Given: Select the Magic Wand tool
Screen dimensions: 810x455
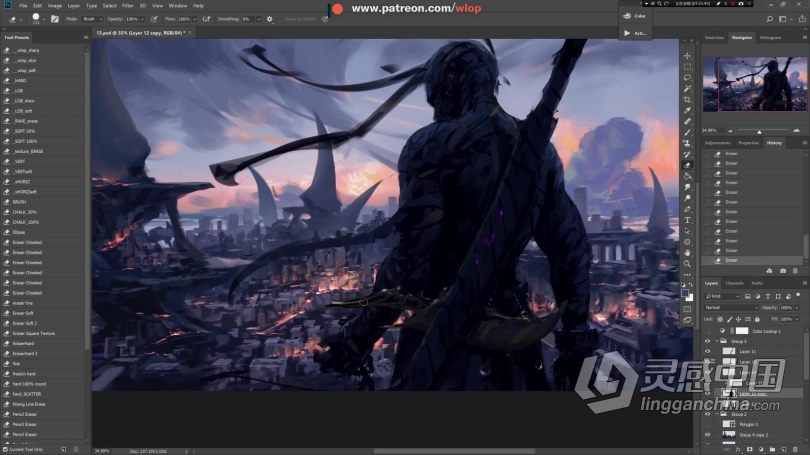Looking at the screenshot, I should (687, 88).
